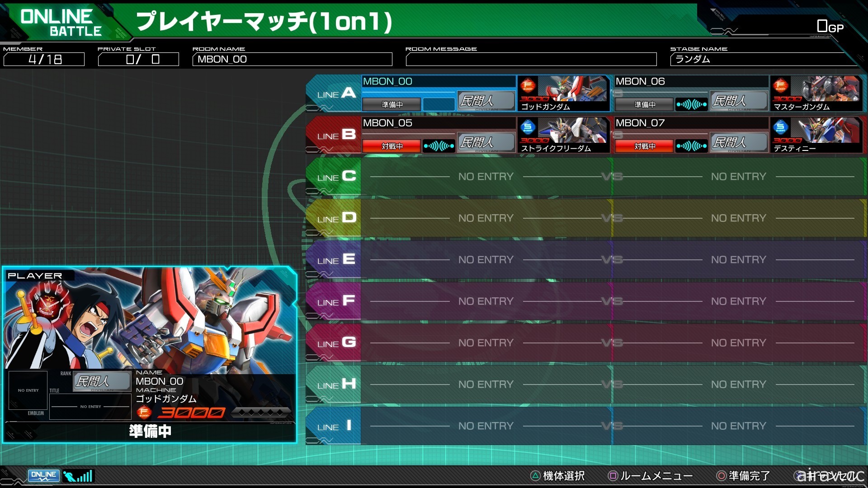Click Line I right NO ENTRY slot

coord(739,426)
